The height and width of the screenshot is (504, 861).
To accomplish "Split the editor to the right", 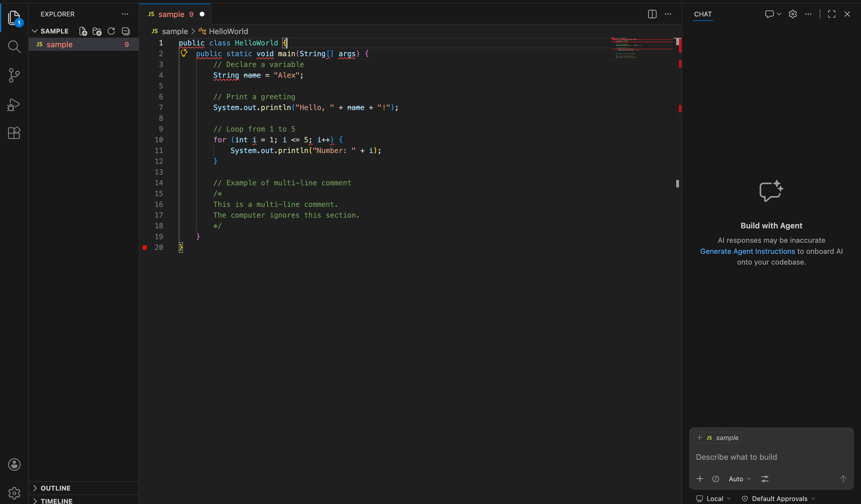I will [652, 14].
